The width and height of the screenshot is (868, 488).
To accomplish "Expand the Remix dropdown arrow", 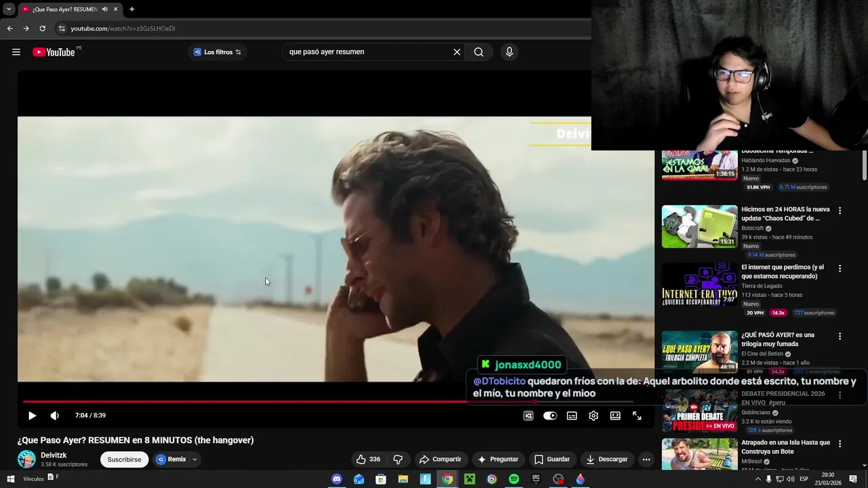I will pyautogui.click(x=195, y=459).
